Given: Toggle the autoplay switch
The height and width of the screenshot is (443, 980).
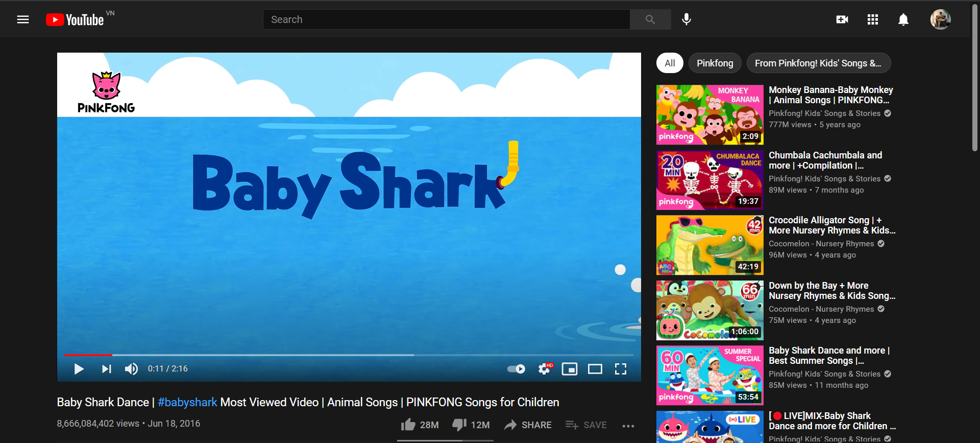Looking at the screenshot, I should click(516, 369).
